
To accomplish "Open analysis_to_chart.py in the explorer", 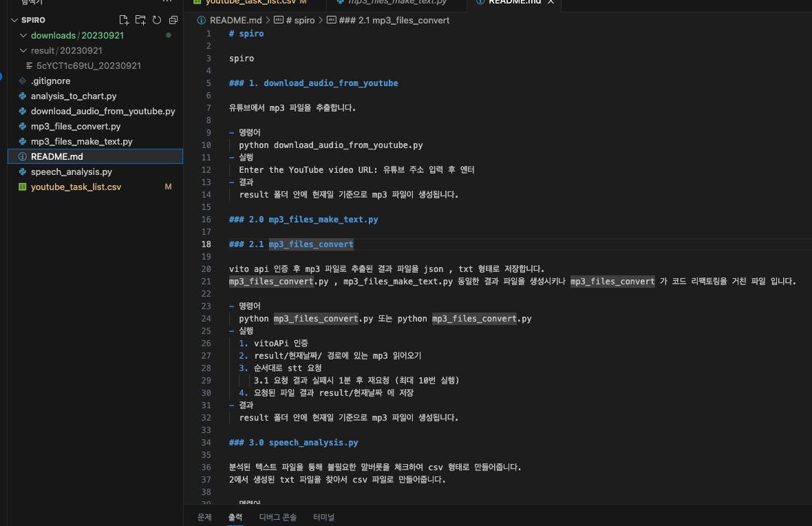I will click(95, 96).
